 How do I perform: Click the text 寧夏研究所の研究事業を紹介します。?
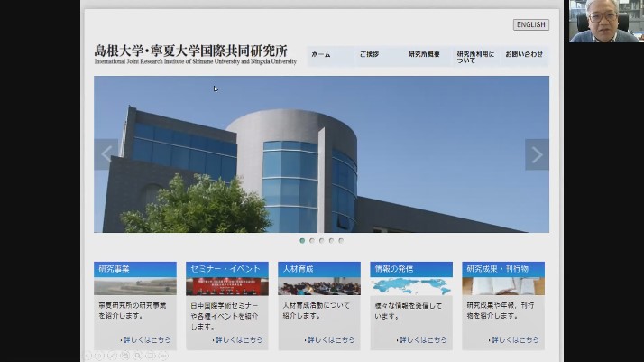click(x=133, y=311)
